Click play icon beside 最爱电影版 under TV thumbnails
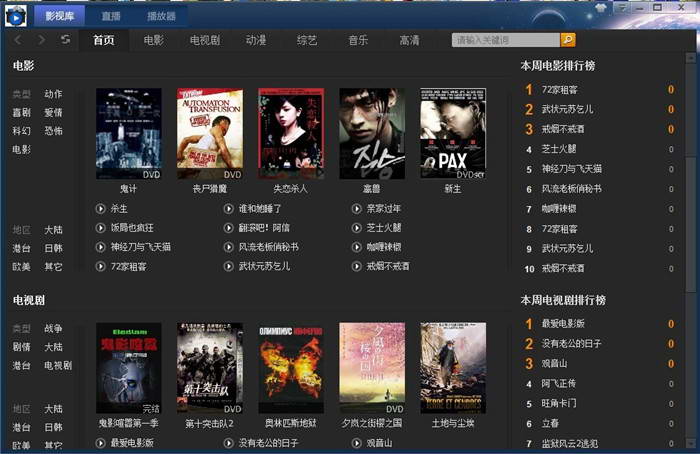700x454 pixels. (100, 443)
